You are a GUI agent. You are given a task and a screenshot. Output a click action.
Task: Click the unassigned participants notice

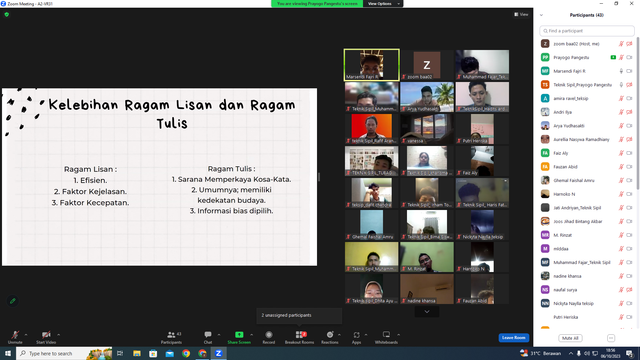(299, 316)
